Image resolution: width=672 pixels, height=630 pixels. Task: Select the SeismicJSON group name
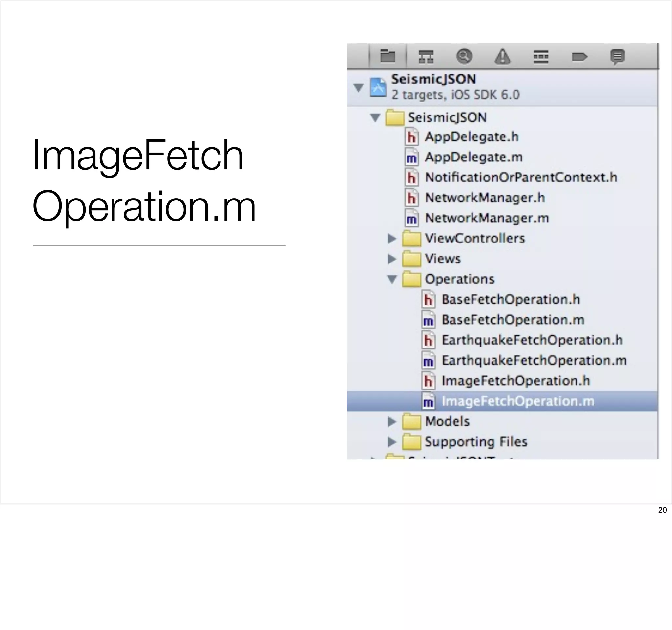[447, 117]
